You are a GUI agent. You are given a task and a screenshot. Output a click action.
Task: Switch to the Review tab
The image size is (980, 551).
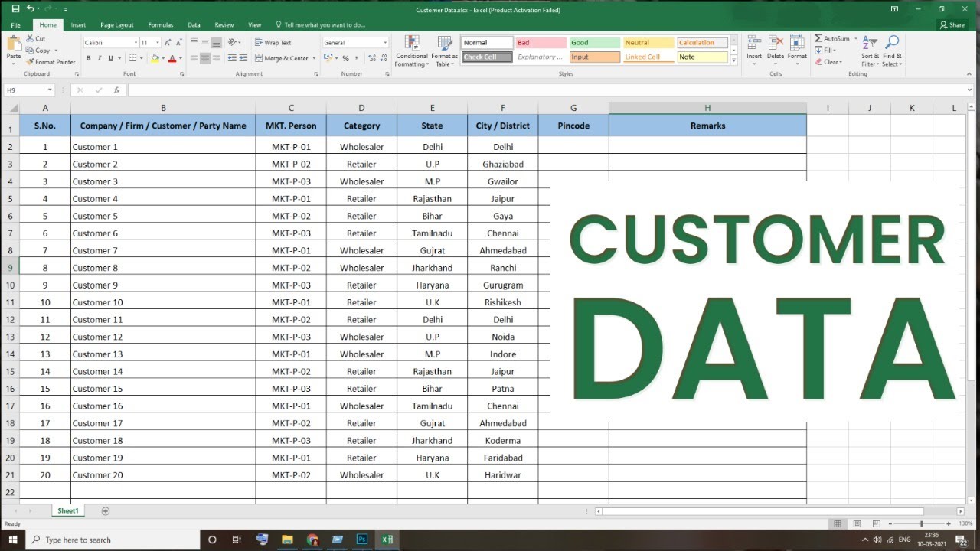click(224, 24)
